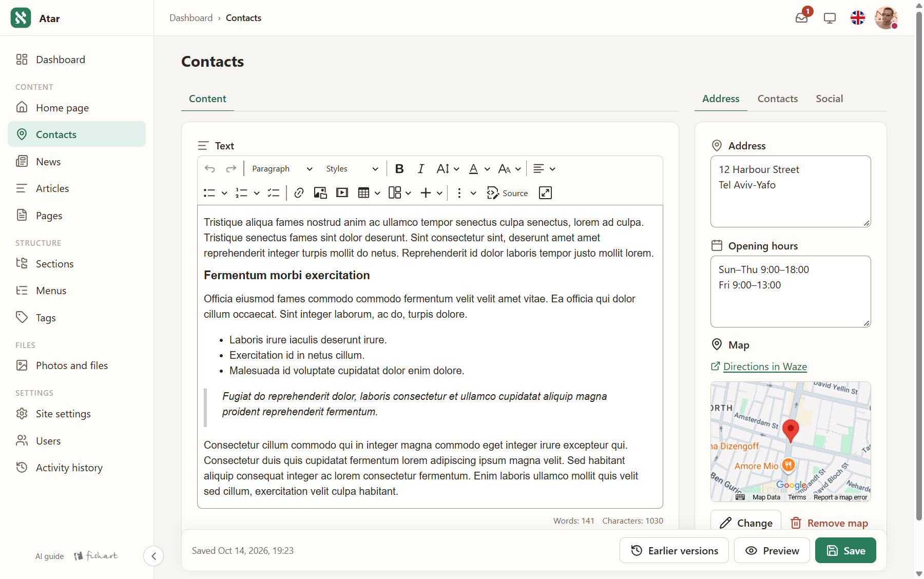Click Remove map button
Viewport: 924px width, 579px height.
(x=829, y=523)
